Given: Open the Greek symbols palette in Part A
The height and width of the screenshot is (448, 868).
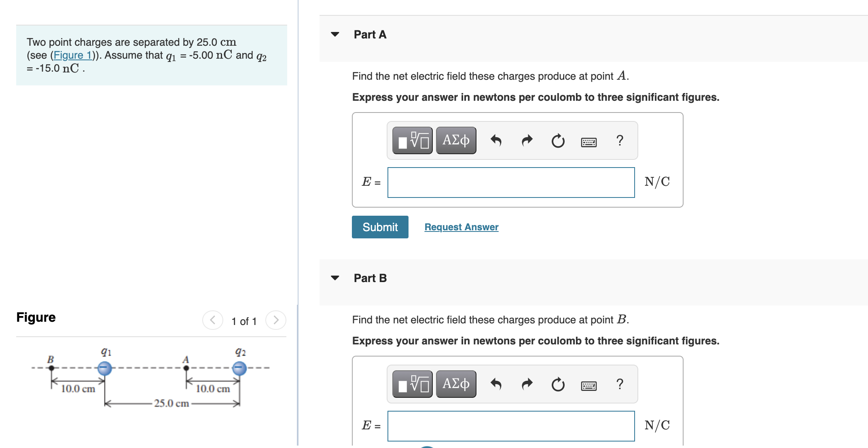Looking at the screenshot, I should [455, 140].
